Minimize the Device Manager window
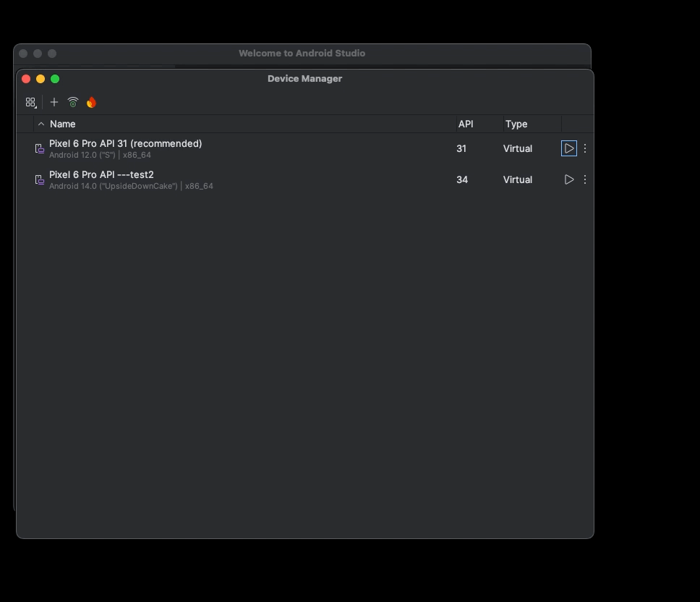 (40, 79)
